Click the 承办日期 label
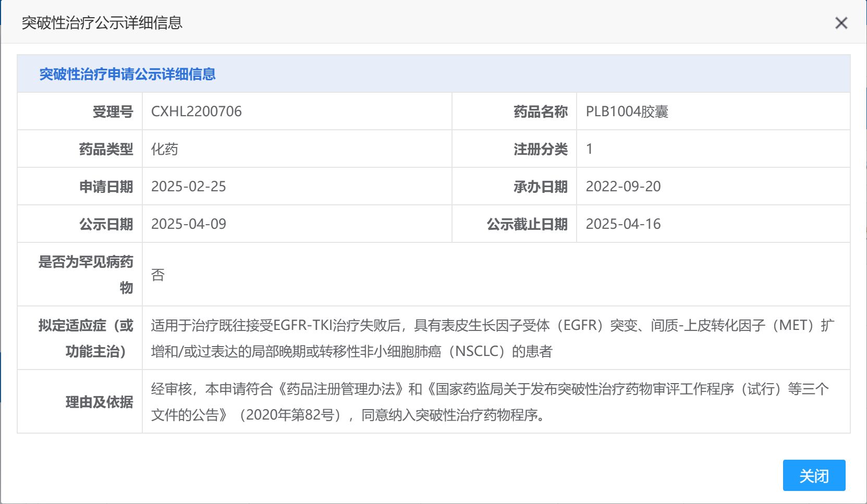Screen dimensions: 867x504 click(x=541, y=187)
